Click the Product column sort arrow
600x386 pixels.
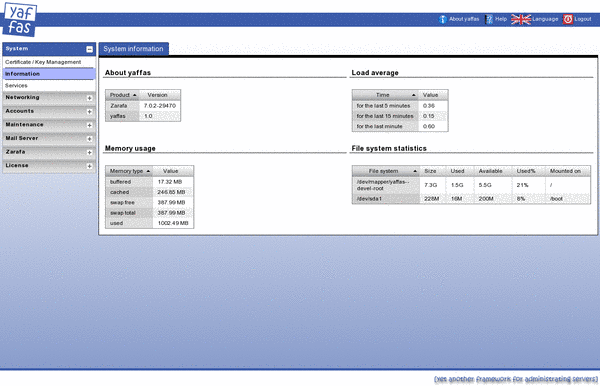[x=135, y=95]
